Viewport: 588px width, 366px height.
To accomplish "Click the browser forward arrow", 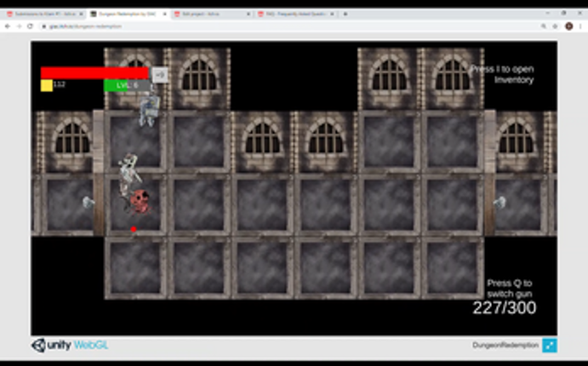I will tap(19, 26).
